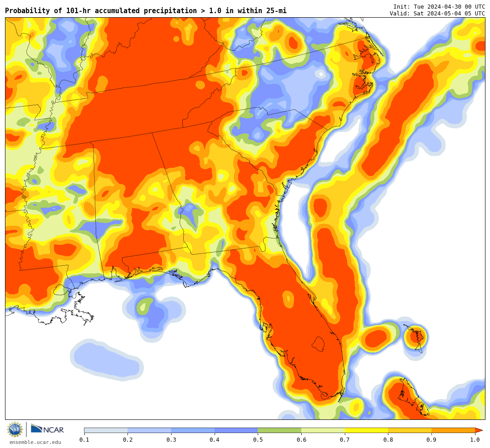The image size is (490, 448).
Task: Click the 0.6 colorbar tick label
Action: (x=301, y=440)
